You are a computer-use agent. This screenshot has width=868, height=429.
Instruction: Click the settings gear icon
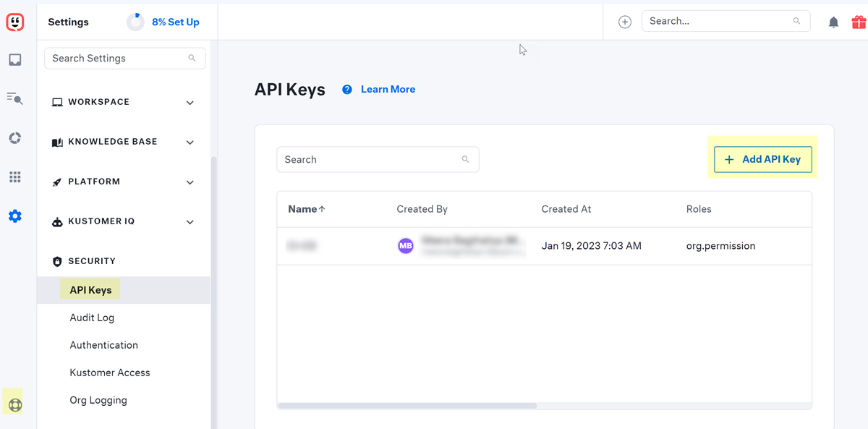(15, 216)
